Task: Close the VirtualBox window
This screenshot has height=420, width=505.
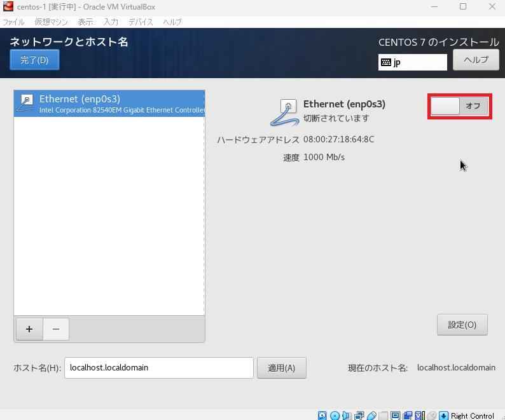Action: [x=492, y=6]
